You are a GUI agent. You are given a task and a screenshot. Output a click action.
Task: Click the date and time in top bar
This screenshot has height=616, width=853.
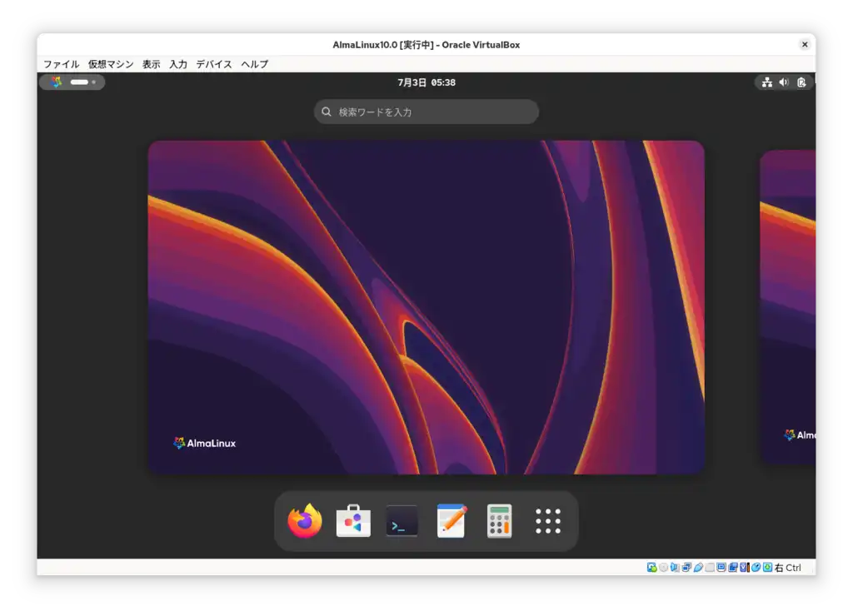tap(426, 82)
